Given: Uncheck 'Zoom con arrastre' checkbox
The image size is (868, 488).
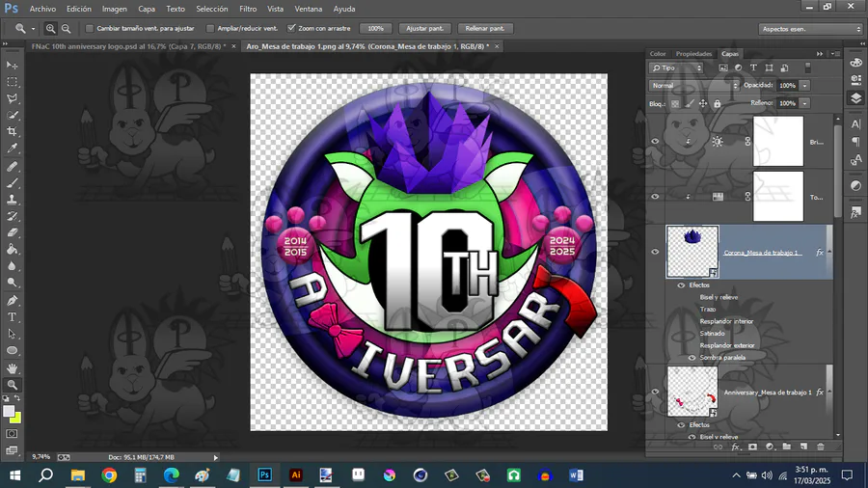Looking at the screenshot, I should coord(291,28).
